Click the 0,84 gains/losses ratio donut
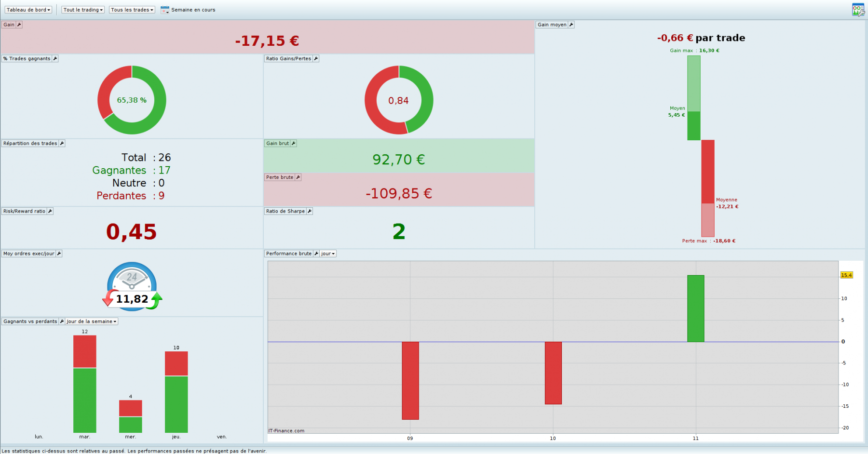 click(x=399, y=100)
